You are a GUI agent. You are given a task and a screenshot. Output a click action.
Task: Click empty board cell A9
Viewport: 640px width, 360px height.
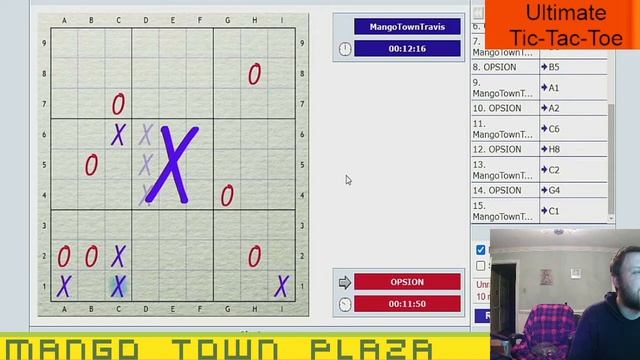click(x=64, y=43)
